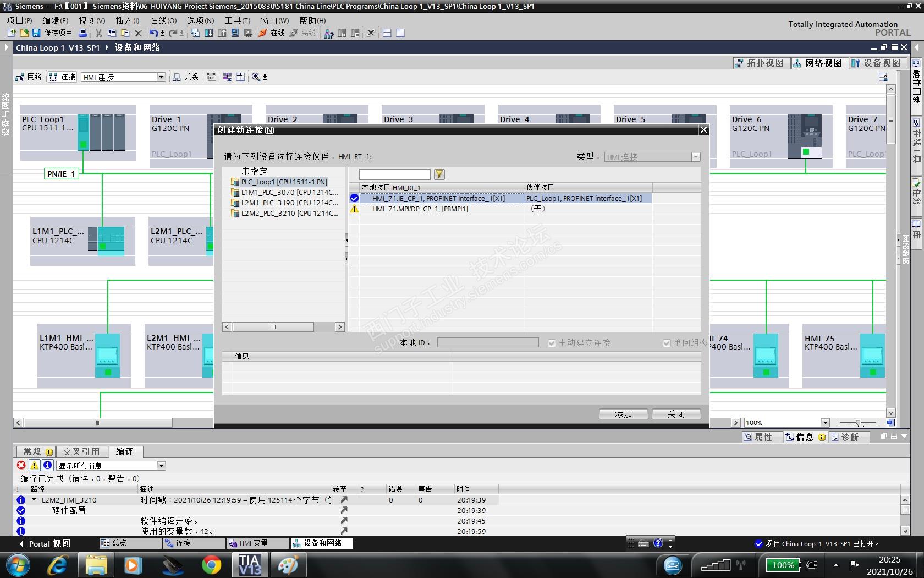Open the HMI 连接 connection type dropdown
Image resolution: width=924 pixels, height=578 pixels.
162,77
